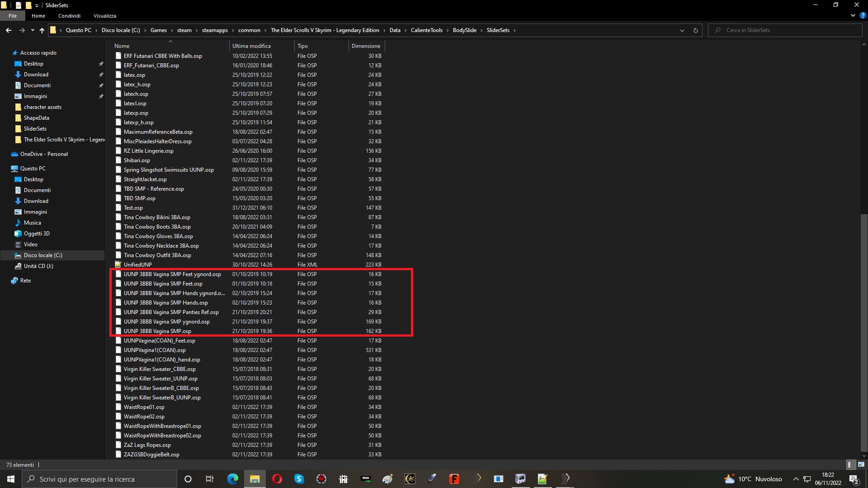868x488 pixels.
Task: Pin the Documenti folder in Quick Access
Action: pos(101,85)
